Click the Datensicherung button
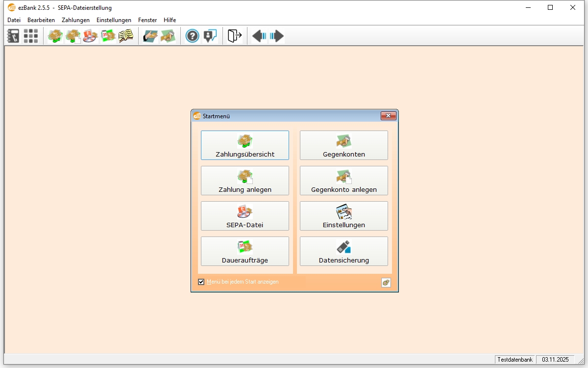This screenshot has width=588, height=368. [344, 251]
